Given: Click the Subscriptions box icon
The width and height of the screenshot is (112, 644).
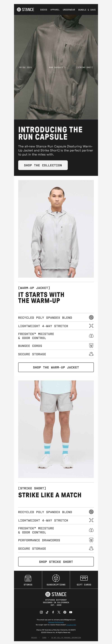Looking at the screenshot, I should tap(56, 578).
